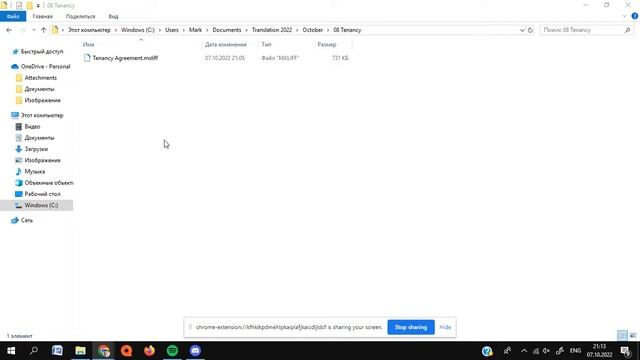
Task: Hide the screen sharing notification bar
Action: [x=445, y=327]
